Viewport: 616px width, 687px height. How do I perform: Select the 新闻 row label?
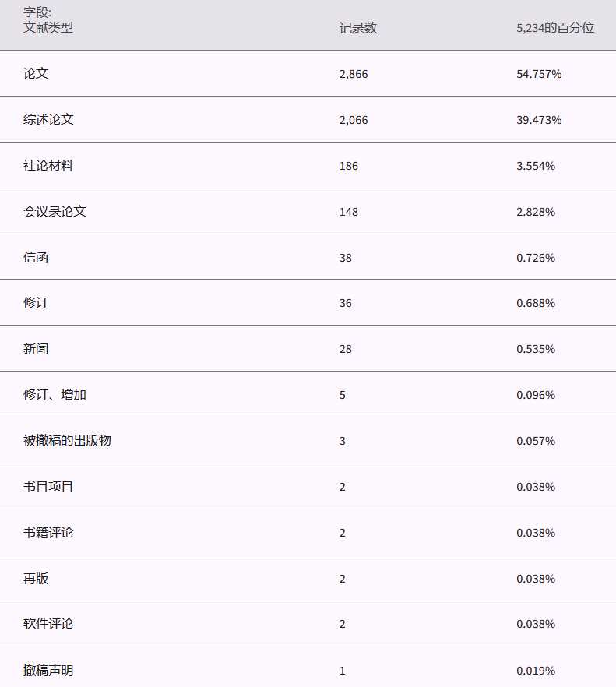click(x=36, y=349)
